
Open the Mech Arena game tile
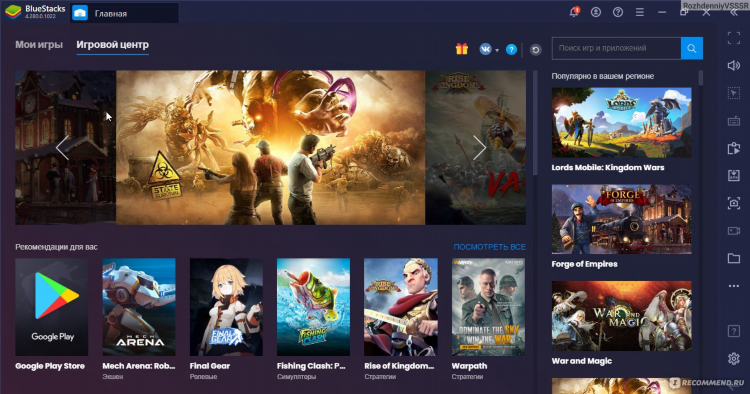pyautogui.click(x=139, y=307)
